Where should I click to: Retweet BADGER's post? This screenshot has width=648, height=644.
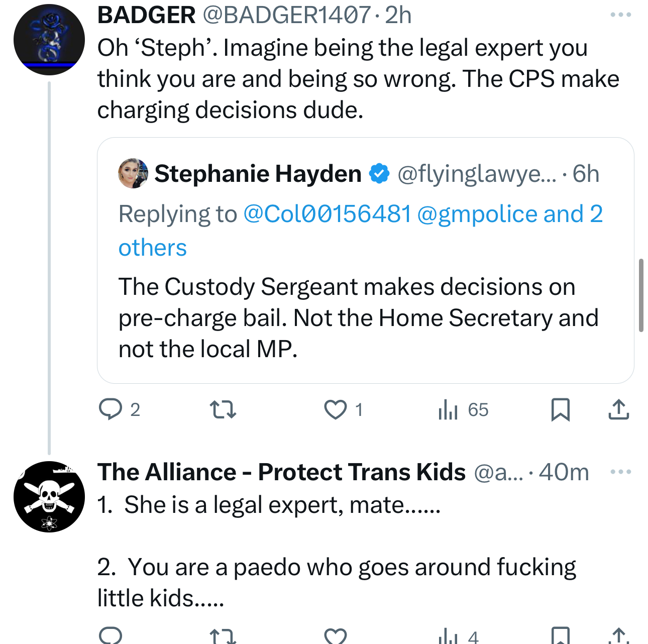pyautogui.click(x=223, y=409)
